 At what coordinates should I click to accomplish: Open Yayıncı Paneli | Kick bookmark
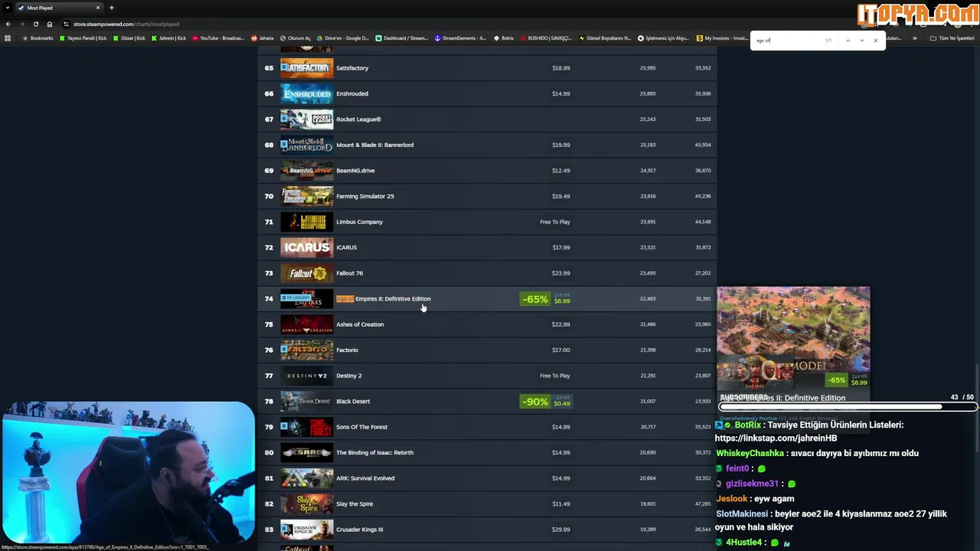point(83,38)
